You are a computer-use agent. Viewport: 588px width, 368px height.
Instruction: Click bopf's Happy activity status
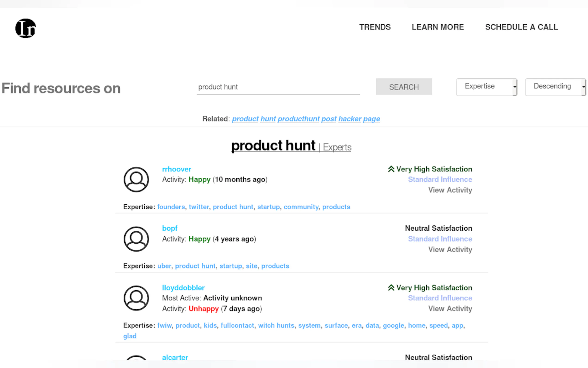pyautogui.click(x=199, y=239)
